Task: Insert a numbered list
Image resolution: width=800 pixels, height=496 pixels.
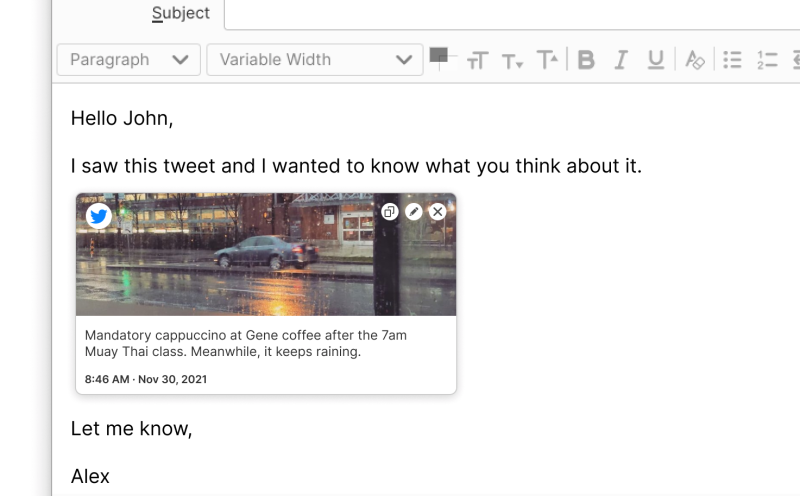Action: point(767,60)
